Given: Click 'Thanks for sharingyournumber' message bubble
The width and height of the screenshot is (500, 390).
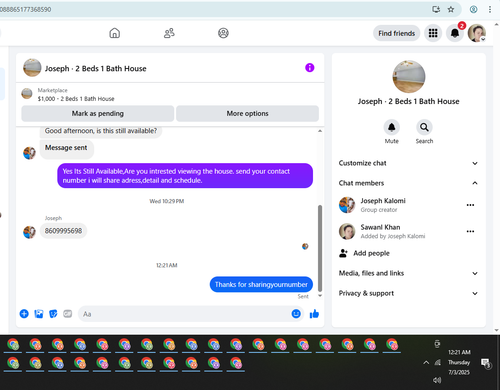Looking at the screenshot, I should (261, 284).
